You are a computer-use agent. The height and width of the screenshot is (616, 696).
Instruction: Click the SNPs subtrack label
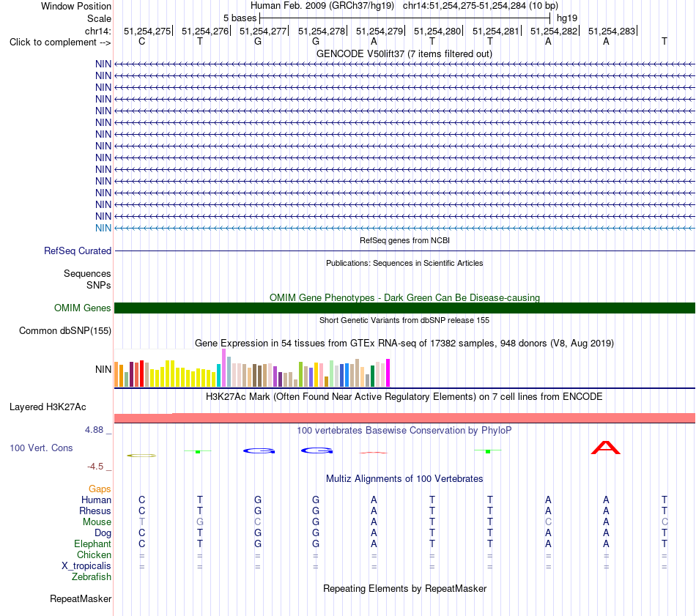[99, 286]
